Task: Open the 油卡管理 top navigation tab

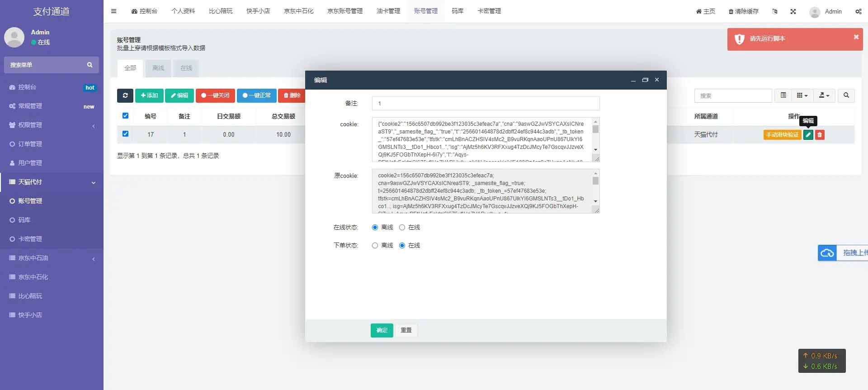Action: click(388, 11)
